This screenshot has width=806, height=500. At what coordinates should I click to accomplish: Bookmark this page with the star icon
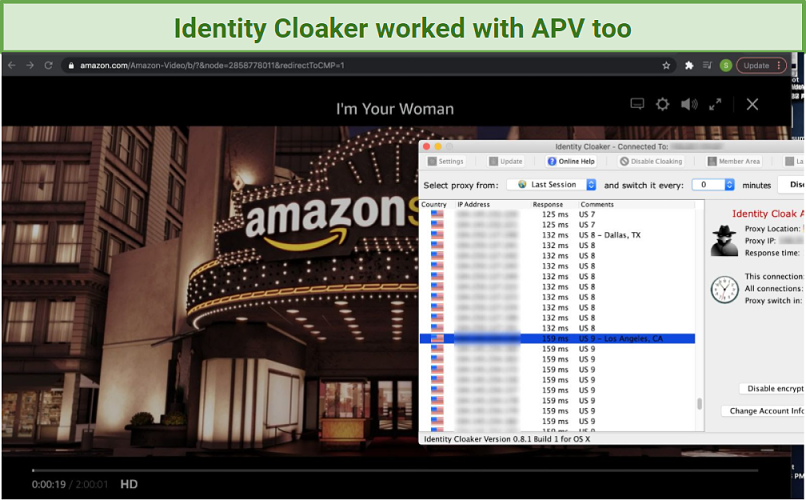[666, 65]
